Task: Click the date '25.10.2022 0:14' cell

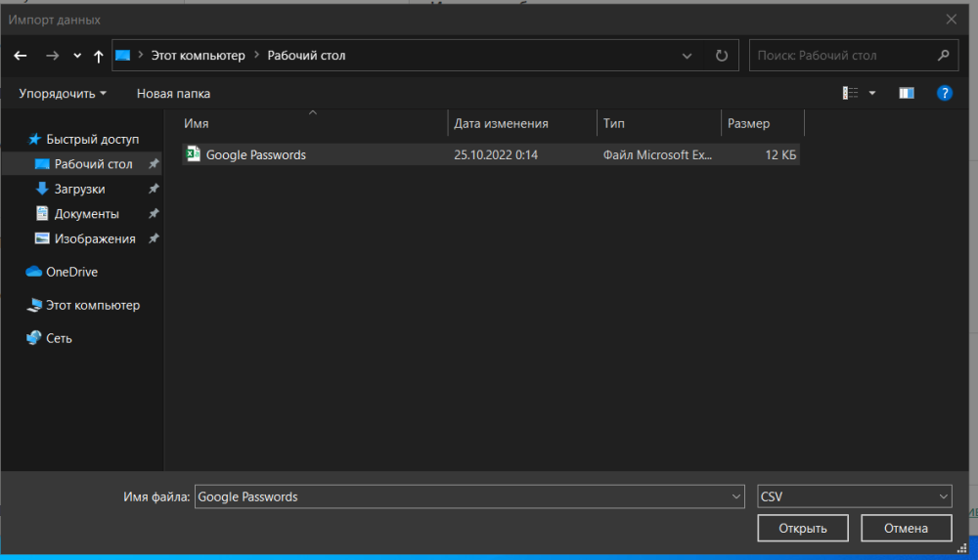Action: 496,154
